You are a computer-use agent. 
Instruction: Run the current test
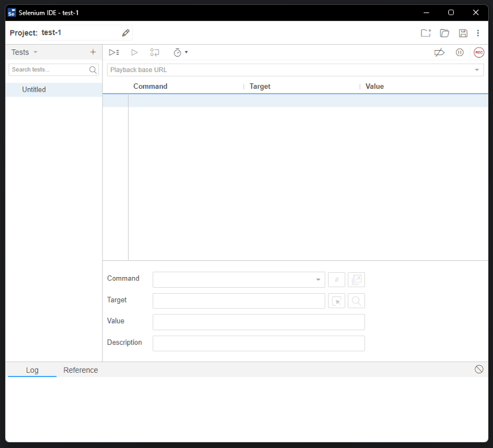coord(134,52)
